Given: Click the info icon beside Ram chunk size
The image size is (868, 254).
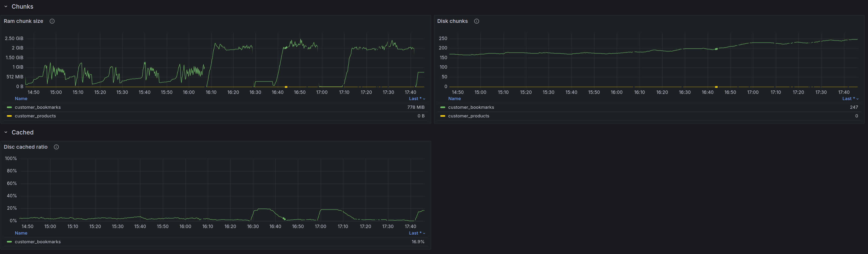Looking at the screenshot, I should pyautogui.click(x=52, y=21).
